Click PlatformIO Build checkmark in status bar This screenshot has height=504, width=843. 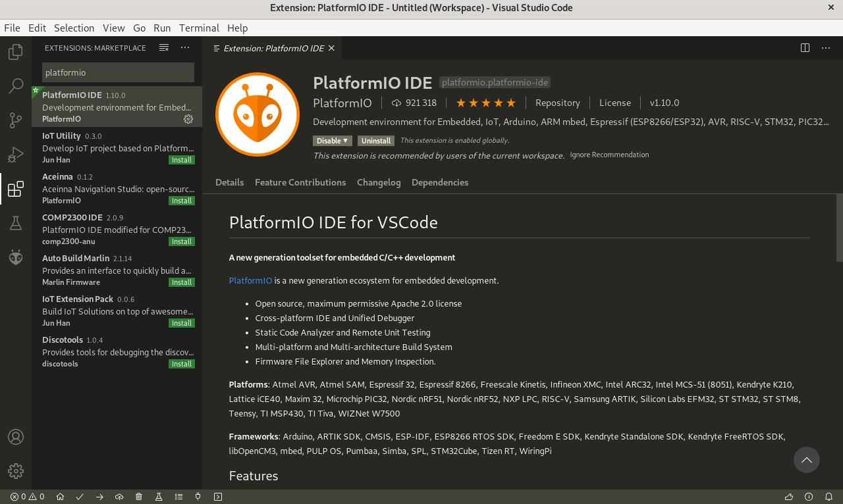coord(80,497)
